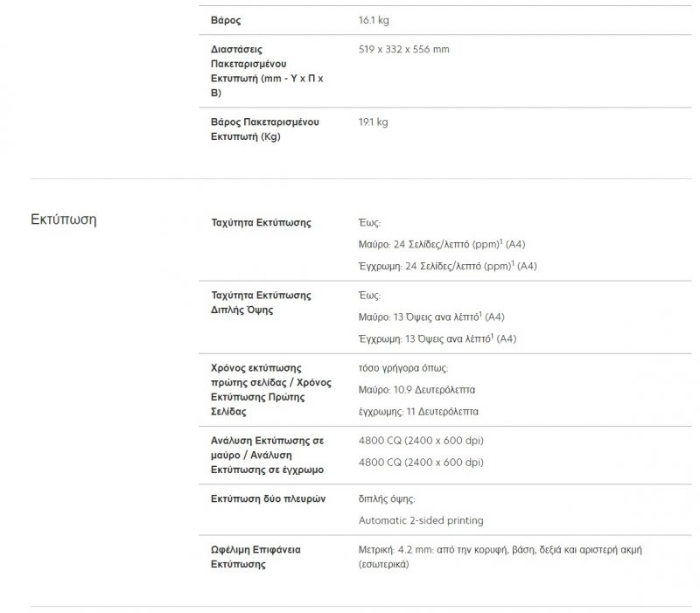The height and width of the screenshot is (613, 700).
Task: Click 'Έως:' under Ταχύτητα Εκτύπωσης
Action: [x=369, y=223]
